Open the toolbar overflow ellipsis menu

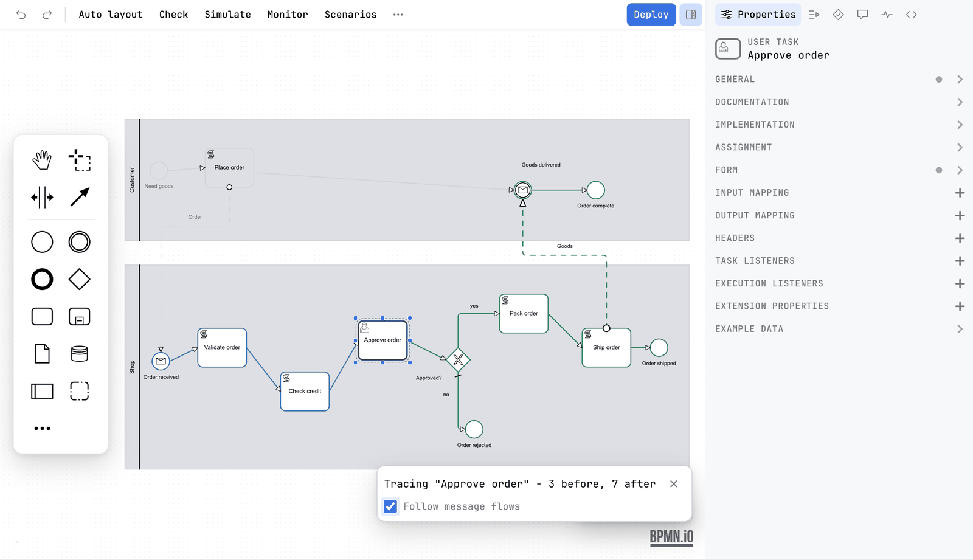[398, 15]
